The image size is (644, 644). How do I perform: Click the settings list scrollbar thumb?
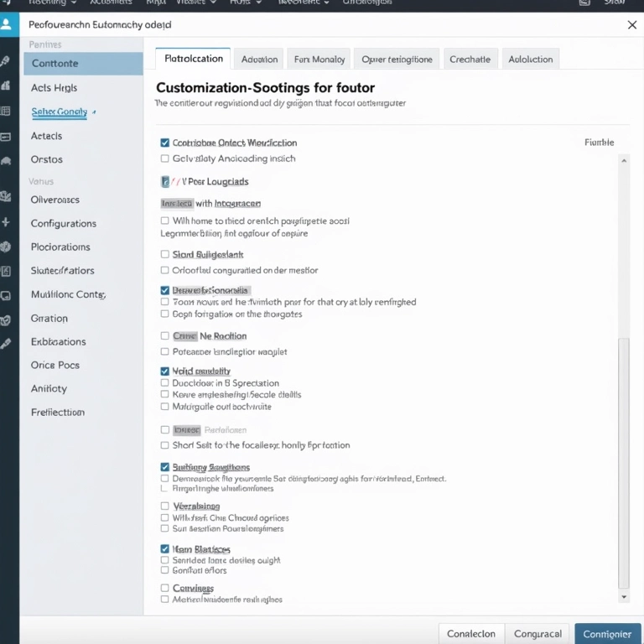(x=624, y=463)
